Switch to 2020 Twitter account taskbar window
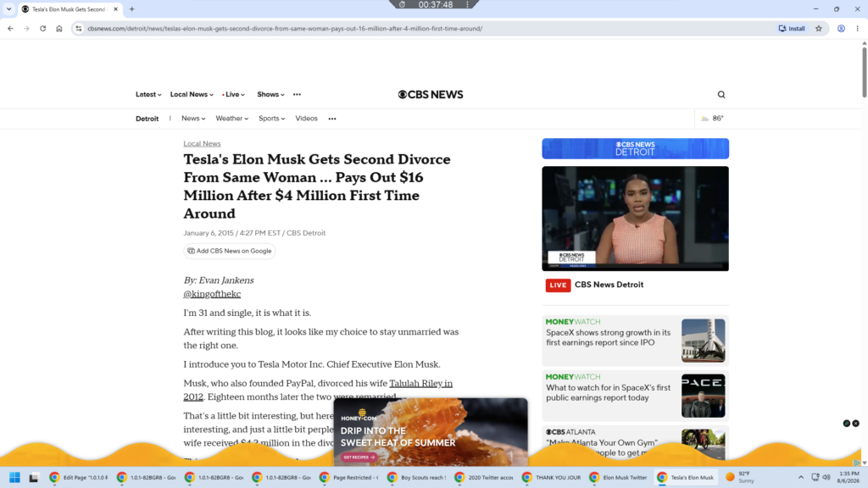 click(484, 477)
